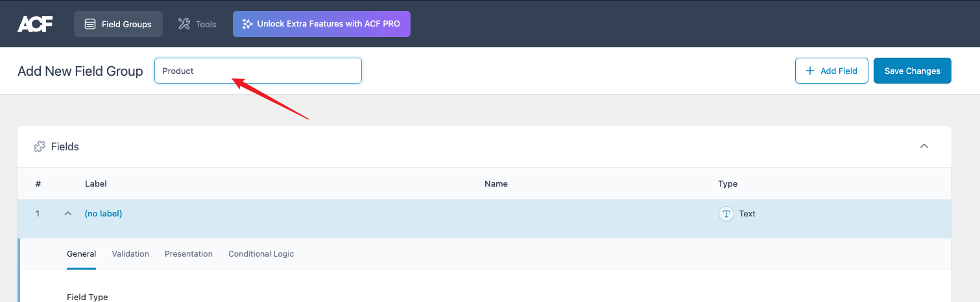Click the sparkle icon on ACF PRO button
This screenshot has height=302, width=980.
(x=246, y=24)
